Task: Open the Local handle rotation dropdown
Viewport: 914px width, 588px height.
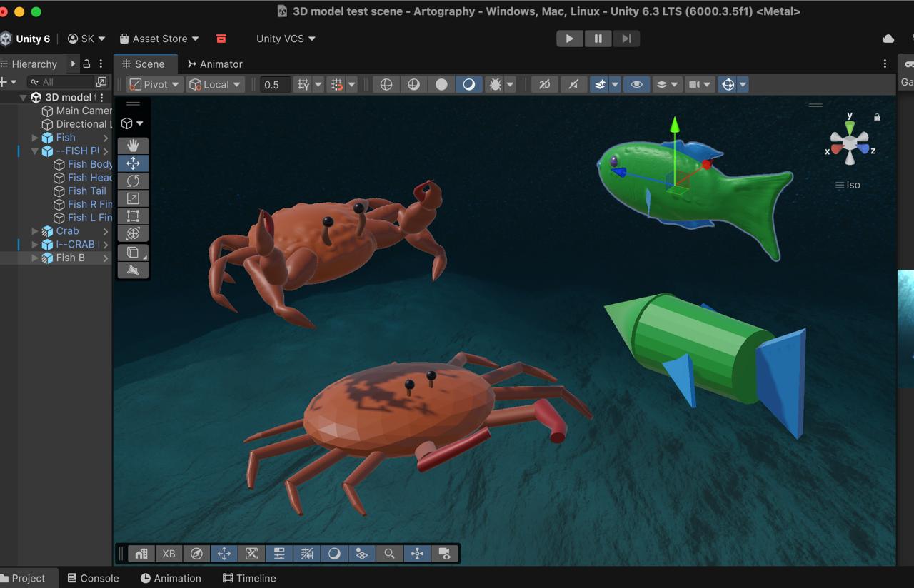Action: 215,84
